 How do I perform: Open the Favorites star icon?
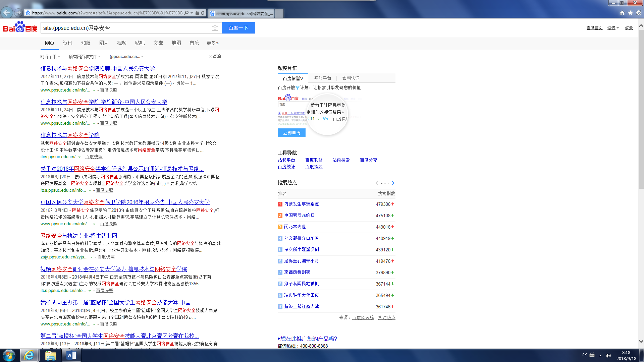pos(630,13)
